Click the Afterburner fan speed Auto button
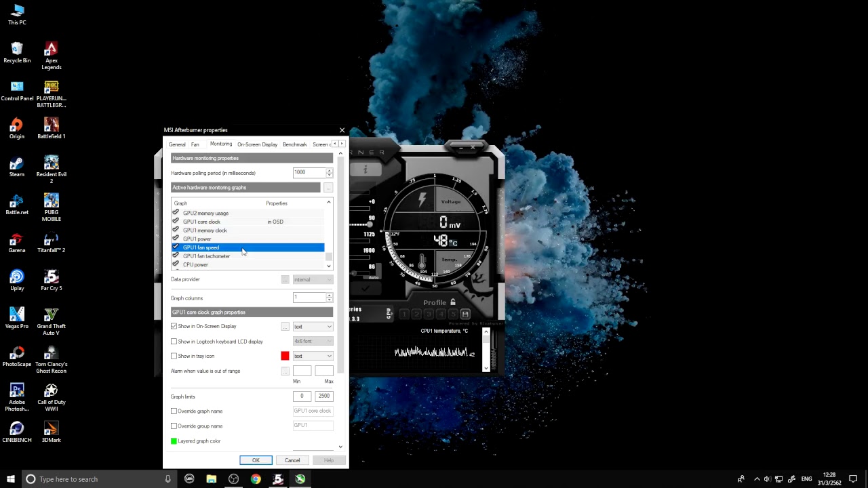This screenshot has height=488, width=868. click(x=372, y=277)
